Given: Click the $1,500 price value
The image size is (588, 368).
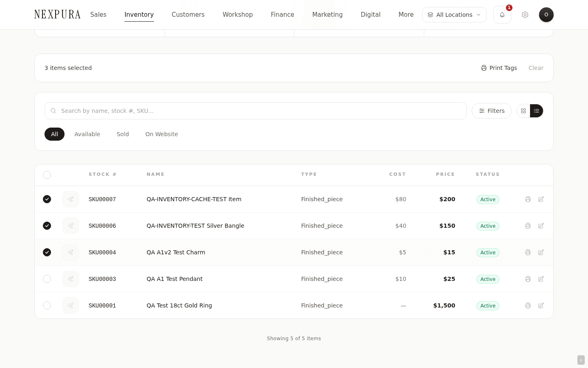Looking at the screenshot, I should (444, 305).
